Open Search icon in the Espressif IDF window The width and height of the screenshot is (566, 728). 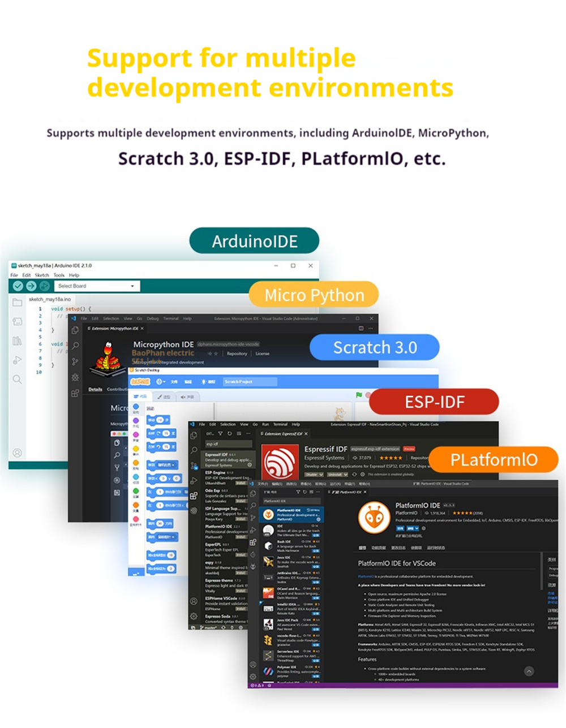194,451
